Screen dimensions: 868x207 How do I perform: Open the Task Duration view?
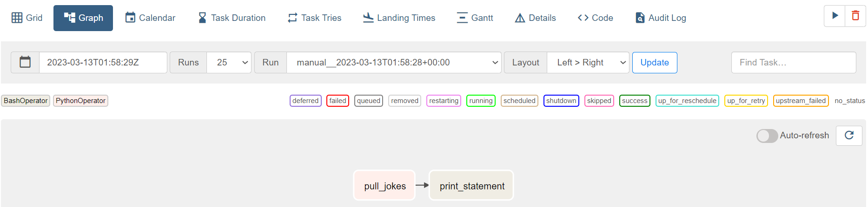click(232, 18)
